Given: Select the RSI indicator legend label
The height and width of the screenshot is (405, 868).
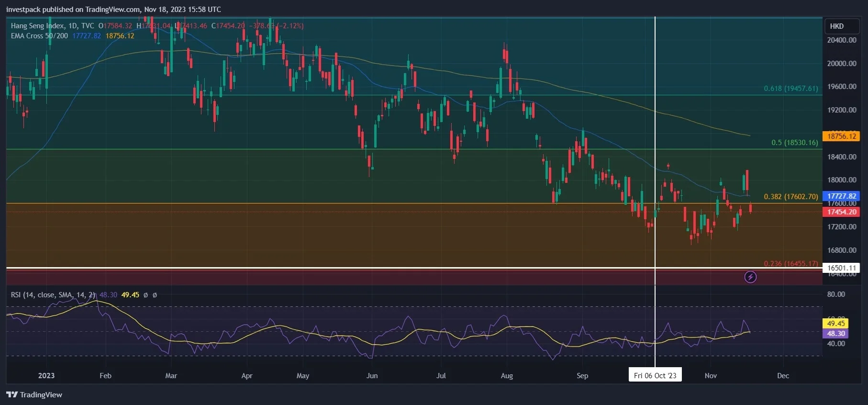Looking at the screenshot, I should point(53,295).
